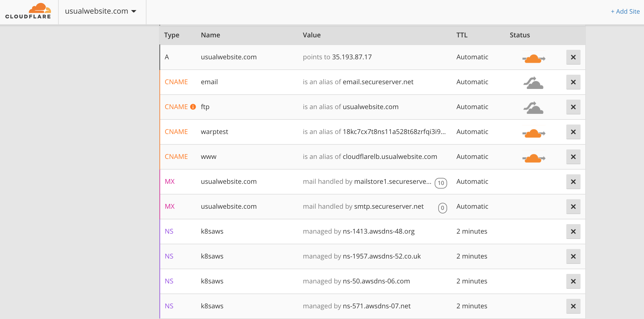Edit the warptest alias value 18kc7cx7t8ns11a528t68zrfqi3i9...
Screen dimensions: 644x319
point(394,132)
